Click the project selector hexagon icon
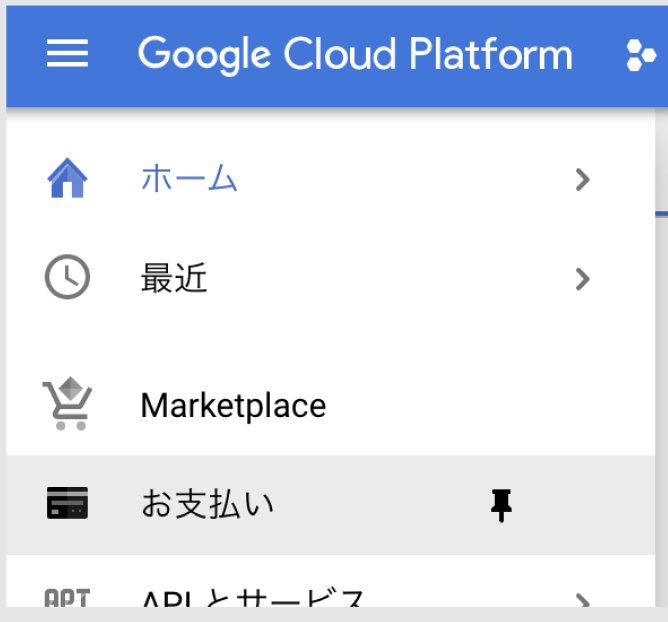The image size is (668, 622). [640, 55]
